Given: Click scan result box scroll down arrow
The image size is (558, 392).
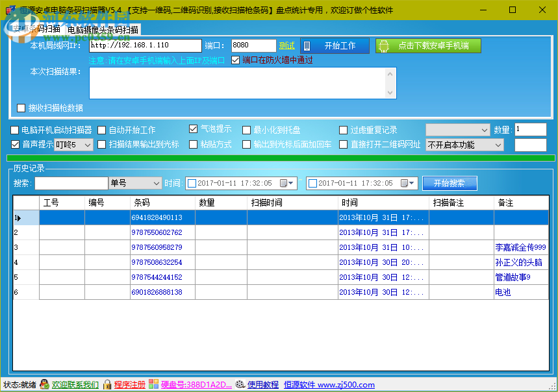Looking at the screenshot, I should pyautogui.click(x=390, y=93).
